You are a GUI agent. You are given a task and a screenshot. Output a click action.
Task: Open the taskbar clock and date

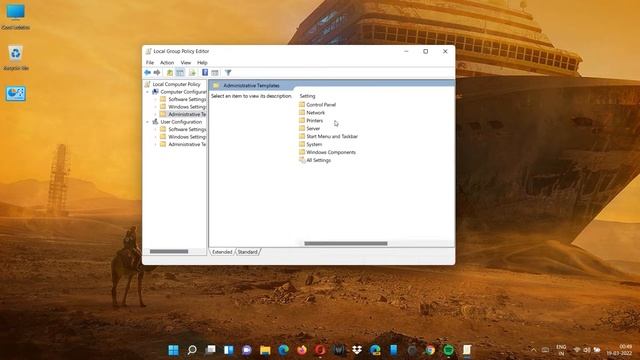pyautogui.click(x=620, y=350)
